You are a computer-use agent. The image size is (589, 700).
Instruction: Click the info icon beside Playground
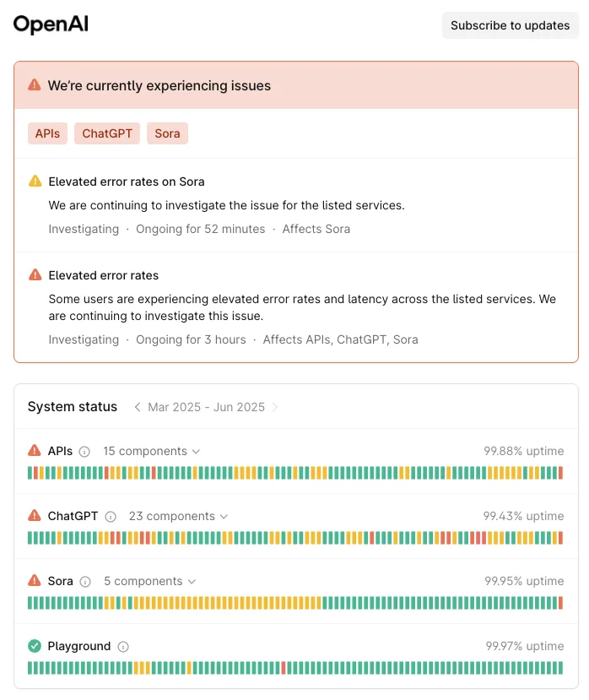[123, 647]
